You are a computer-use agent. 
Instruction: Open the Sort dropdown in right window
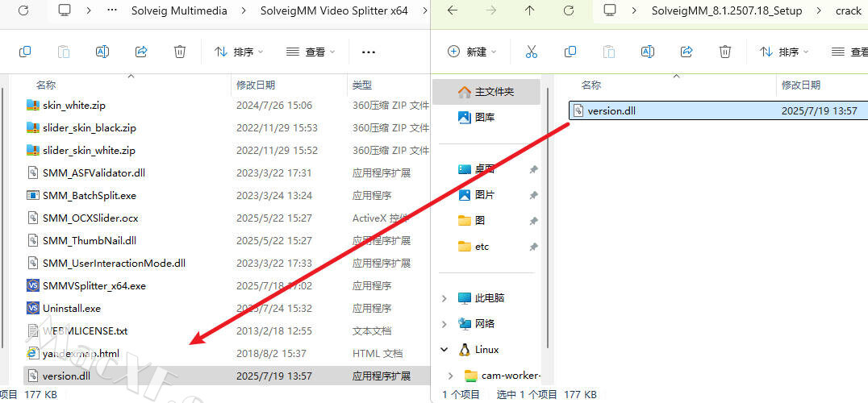pyautogui.click(x=784, y=52)
